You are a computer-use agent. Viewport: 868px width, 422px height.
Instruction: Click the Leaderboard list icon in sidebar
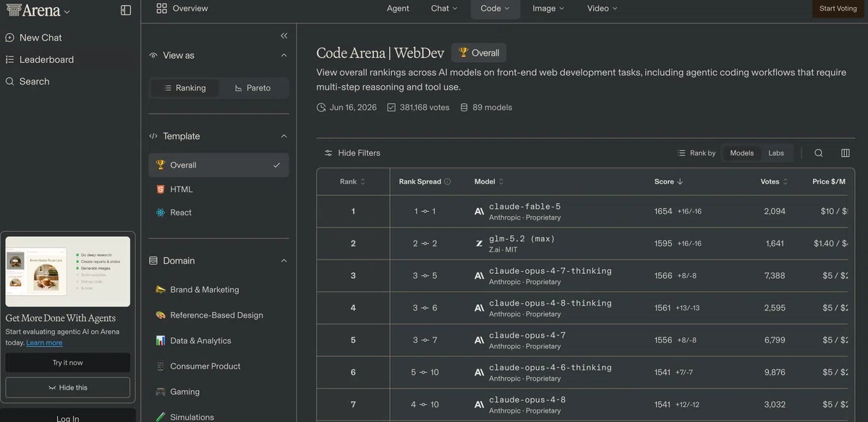click(10, 60)
